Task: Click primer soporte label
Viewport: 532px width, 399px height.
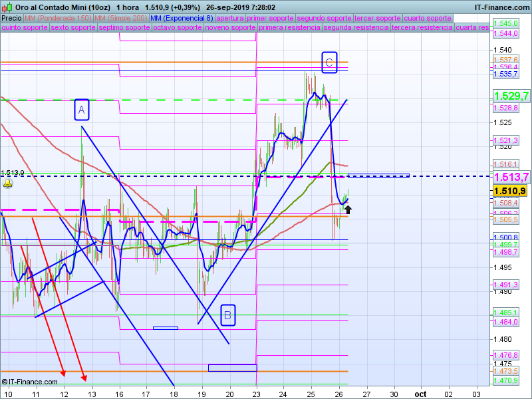Action: [271, 18]
